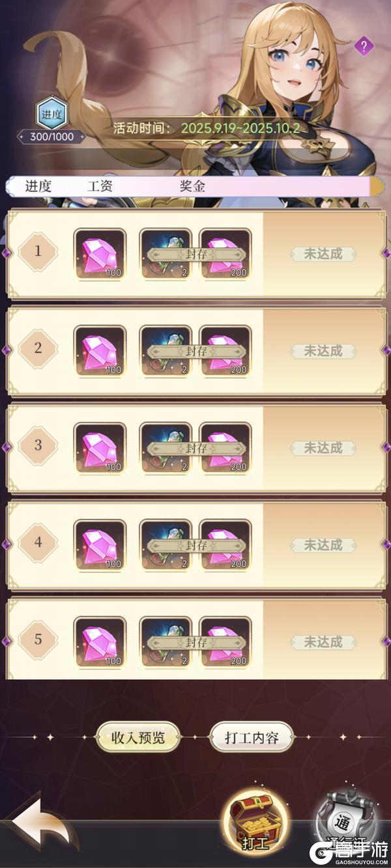Click the 收入预览 button

coord(138,738)
